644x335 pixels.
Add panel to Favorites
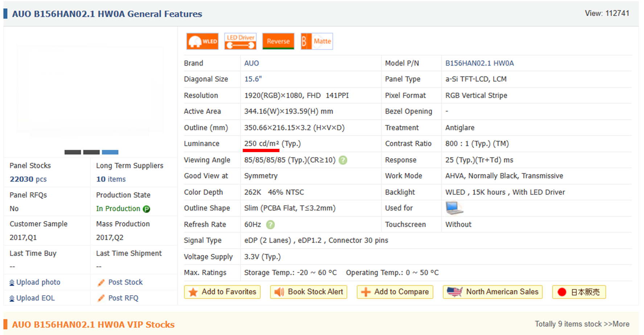pos(222,292)
